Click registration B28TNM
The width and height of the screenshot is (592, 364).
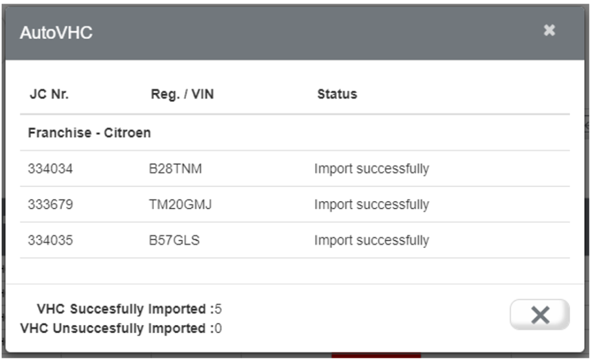click(x=175, y=169)
